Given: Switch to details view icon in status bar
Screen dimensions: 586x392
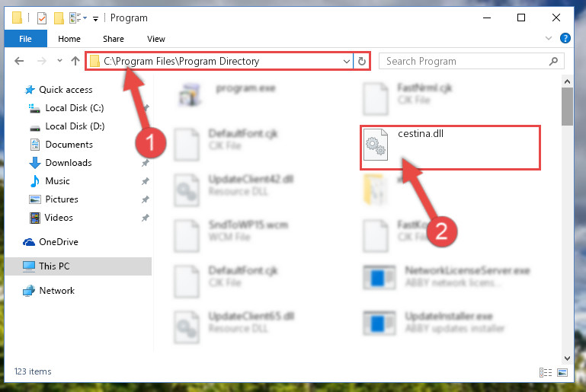Looking at the screenshot, I should tap(546, 372).
